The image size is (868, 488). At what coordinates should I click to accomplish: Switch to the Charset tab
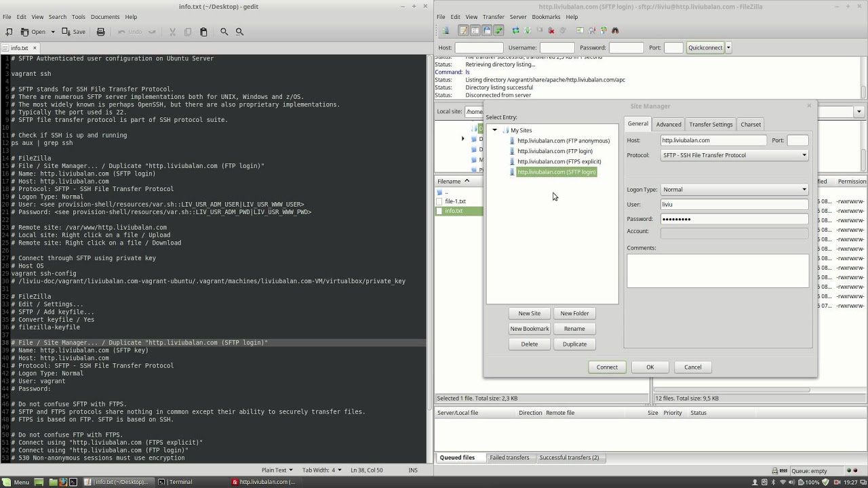tap(751, 124)
